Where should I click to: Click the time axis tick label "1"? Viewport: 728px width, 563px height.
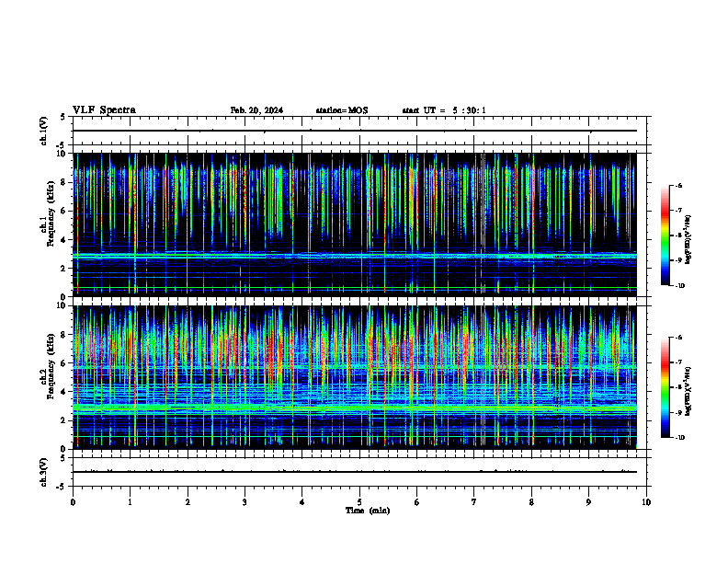click(x=130, y=502)
